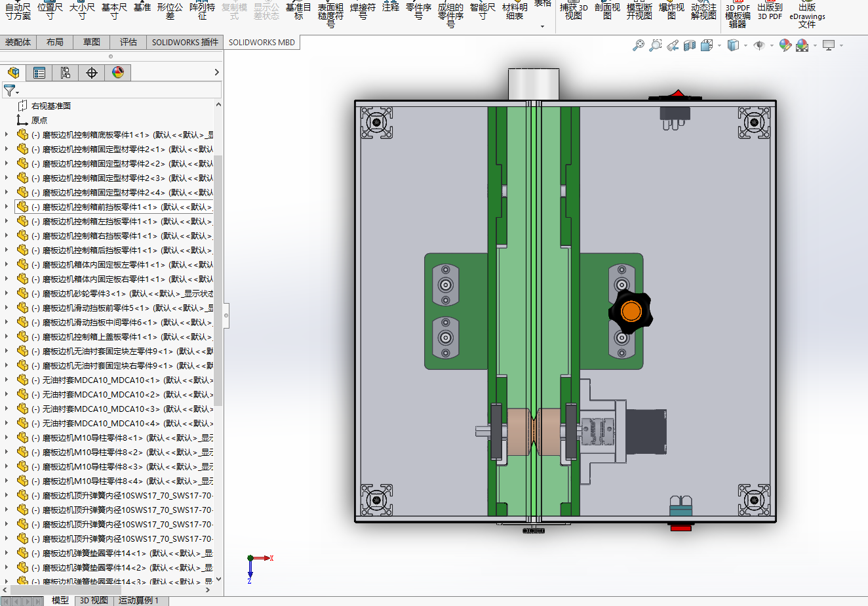Open the DisplayManager color ball tab
Screen dimensions: 868x606
[118, 73]
